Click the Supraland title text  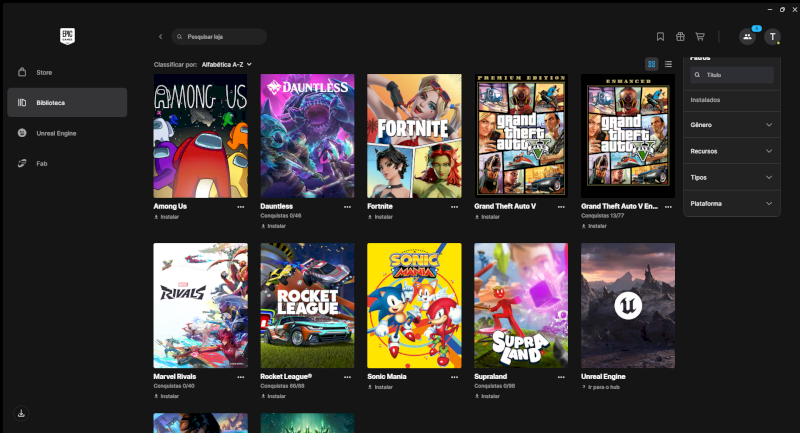click(x=491, y=376)
